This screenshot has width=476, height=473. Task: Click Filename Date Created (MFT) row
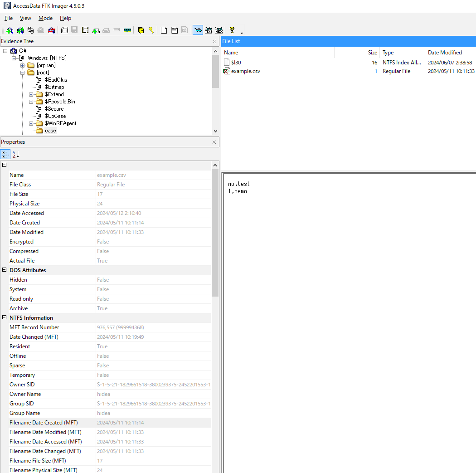point(110,423)
